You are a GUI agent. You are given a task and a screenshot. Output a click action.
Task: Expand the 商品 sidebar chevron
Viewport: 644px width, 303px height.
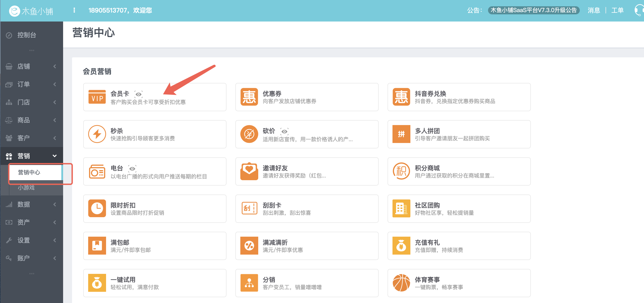click(55, 120)
